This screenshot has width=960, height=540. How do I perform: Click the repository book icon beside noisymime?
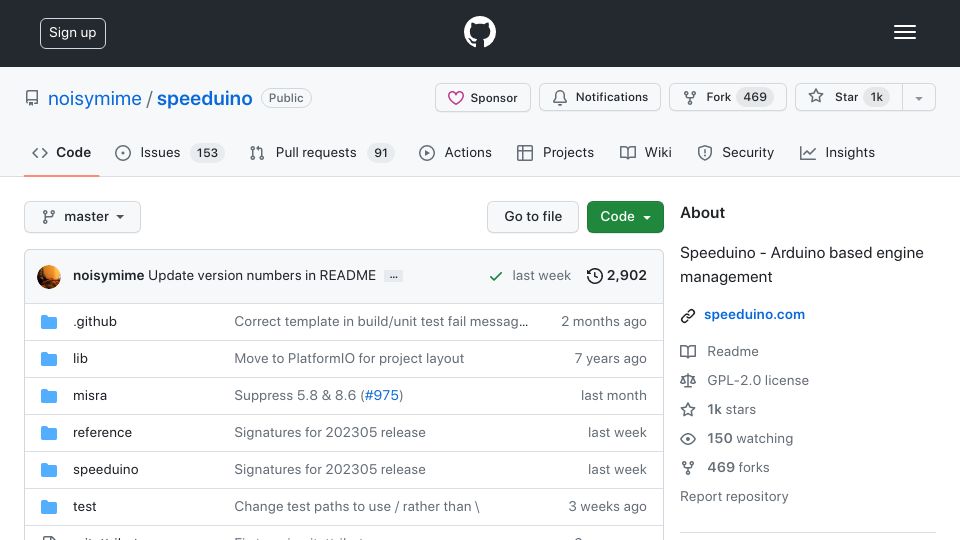(32, 98)
